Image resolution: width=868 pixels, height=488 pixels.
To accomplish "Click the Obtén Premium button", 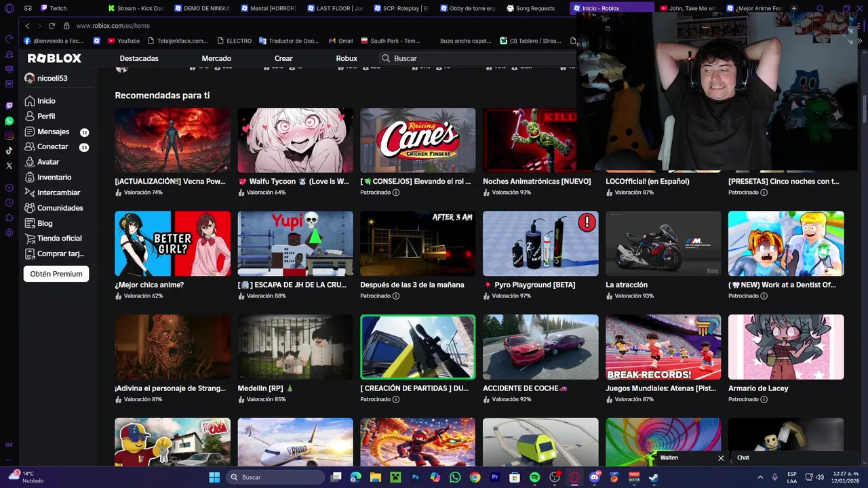I will pos(56,274).
